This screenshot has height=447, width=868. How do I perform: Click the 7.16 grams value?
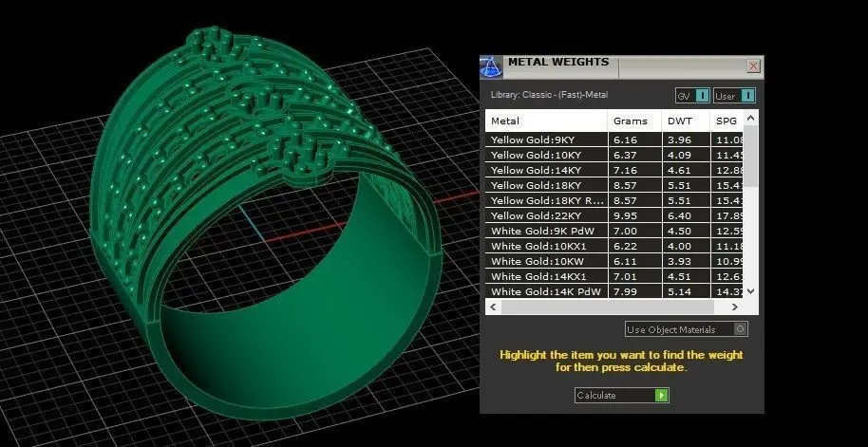coord(625,171)
